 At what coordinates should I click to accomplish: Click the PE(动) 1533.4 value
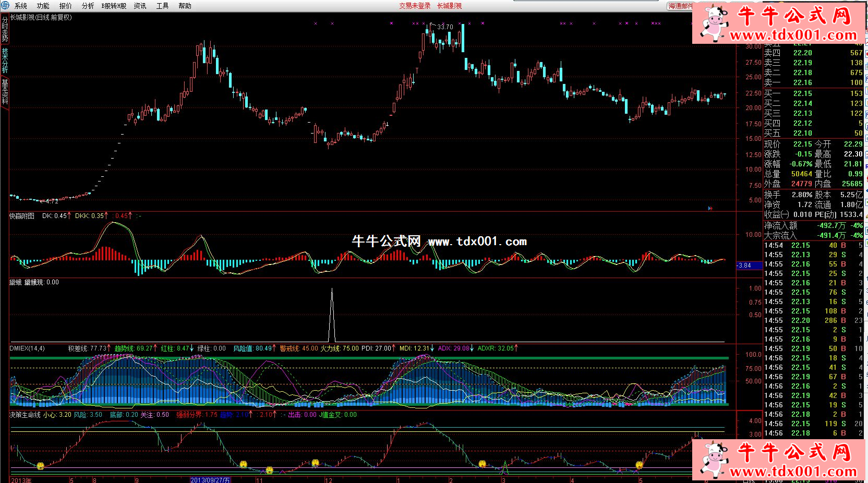tap(851, 214)
